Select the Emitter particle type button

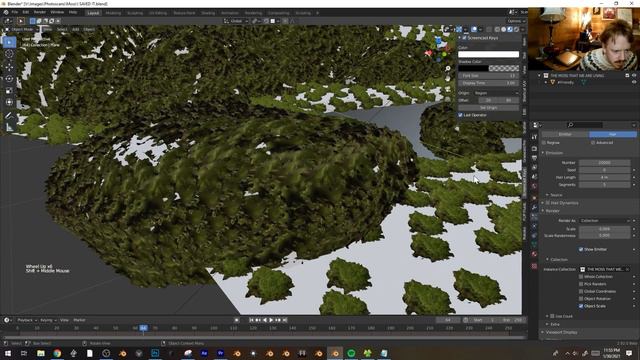click(565, 134)
